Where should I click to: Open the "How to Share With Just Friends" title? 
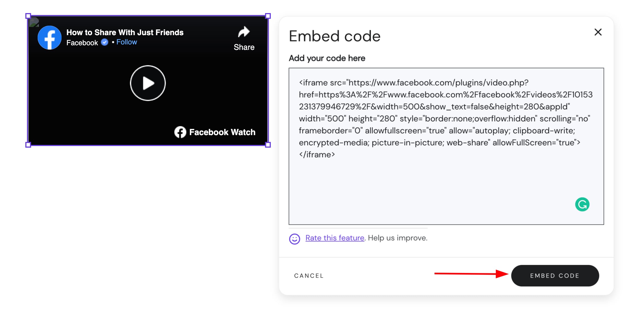125,32
